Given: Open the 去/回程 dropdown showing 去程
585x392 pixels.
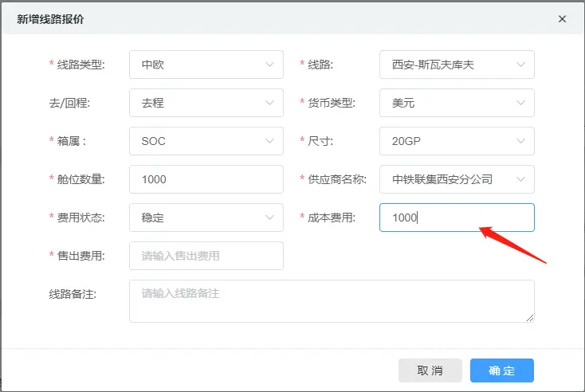Looking at the screenshot, I should click(206, 103).
